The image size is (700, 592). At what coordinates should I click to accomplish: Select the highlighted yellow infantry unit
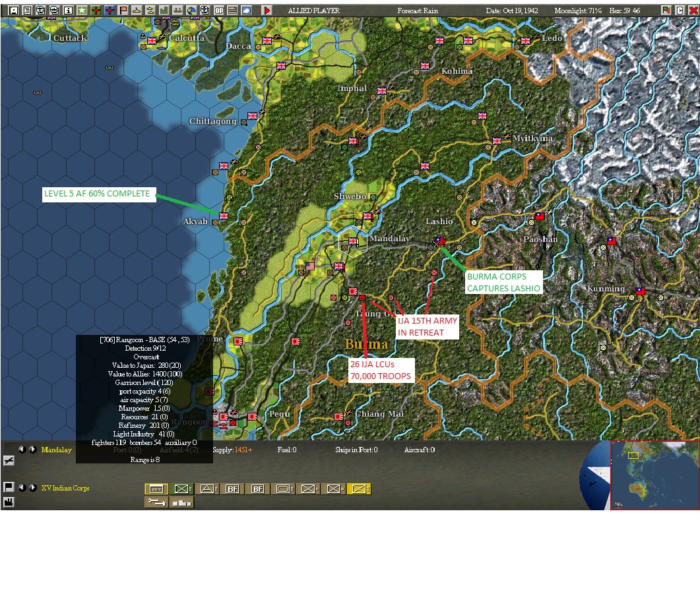pos(359,489)
